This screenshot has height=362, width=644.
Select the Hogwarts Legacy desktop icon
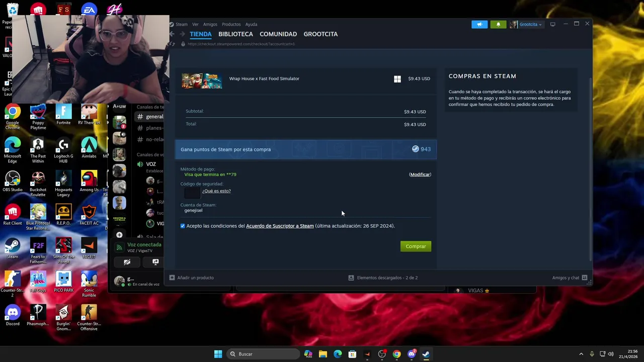pos(63,184)
